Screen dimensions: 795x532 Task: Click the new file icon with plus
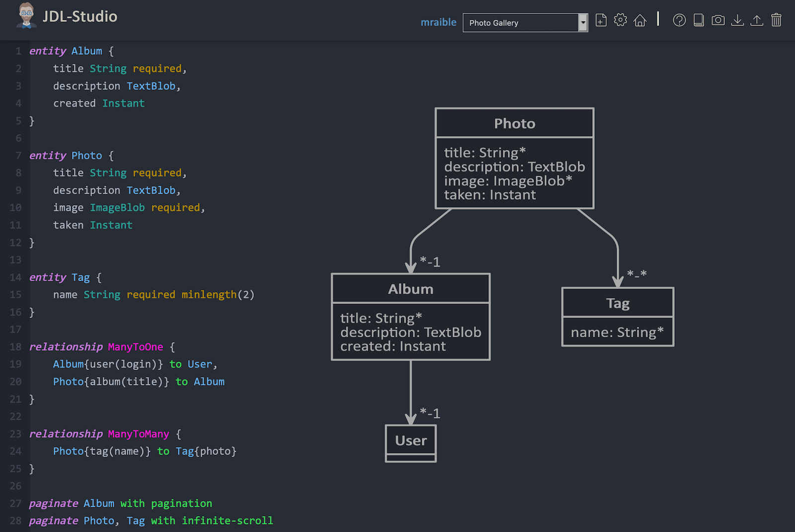pyautogui.click(x=601, y=20)
